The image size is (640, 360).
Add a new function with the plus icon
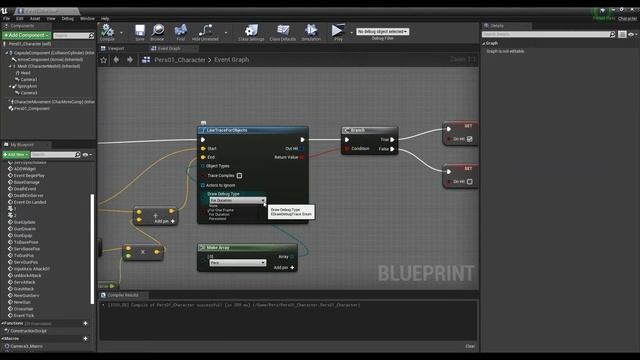tap(85, 323)
